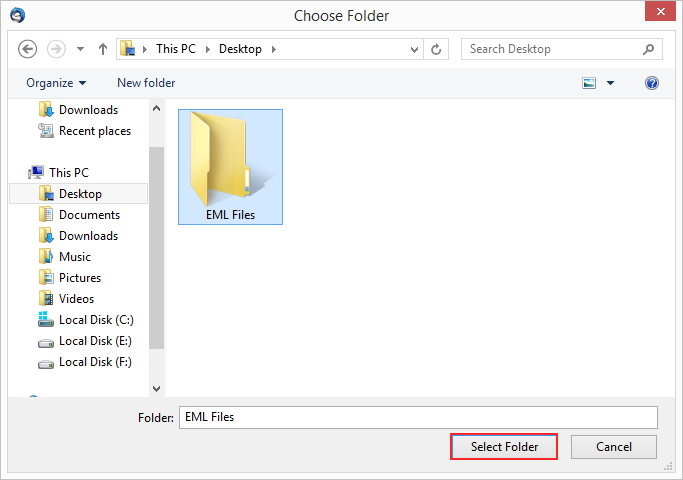Screen dimensions: 683x480
Task: Refresh the Desktop folder view
Action: pyautogui.click(x=436, y=49)
